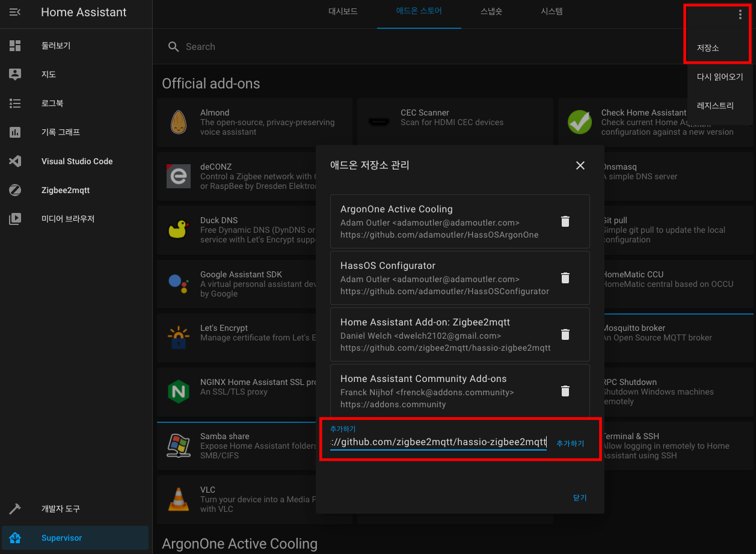756x554 pixels.
Task: Open the Visual Studio Code sidebar icon
Action: coord(15,161)
